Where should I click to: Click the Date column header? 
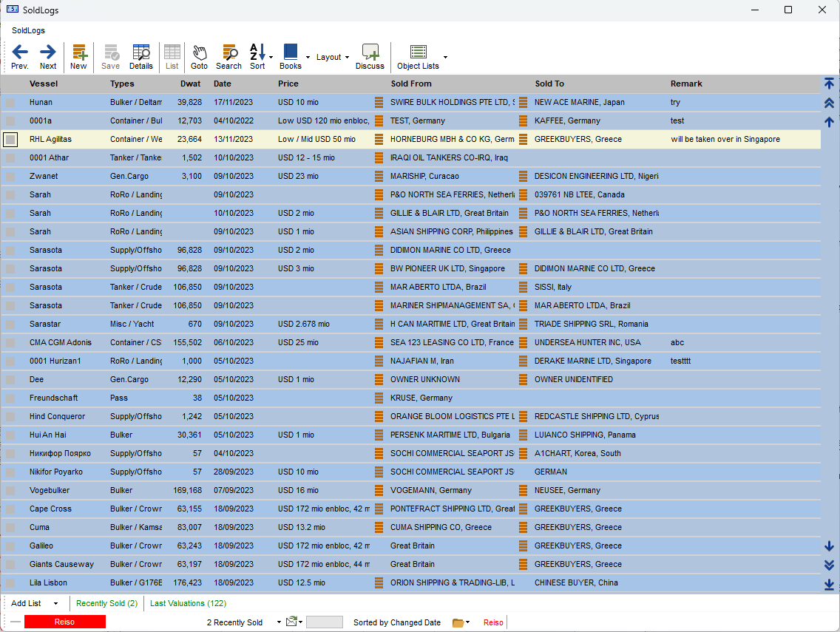coord(223,84)
